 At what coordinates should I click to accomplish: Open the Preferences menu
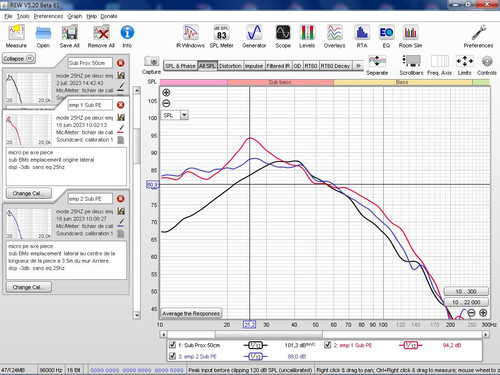pos(48,16)
